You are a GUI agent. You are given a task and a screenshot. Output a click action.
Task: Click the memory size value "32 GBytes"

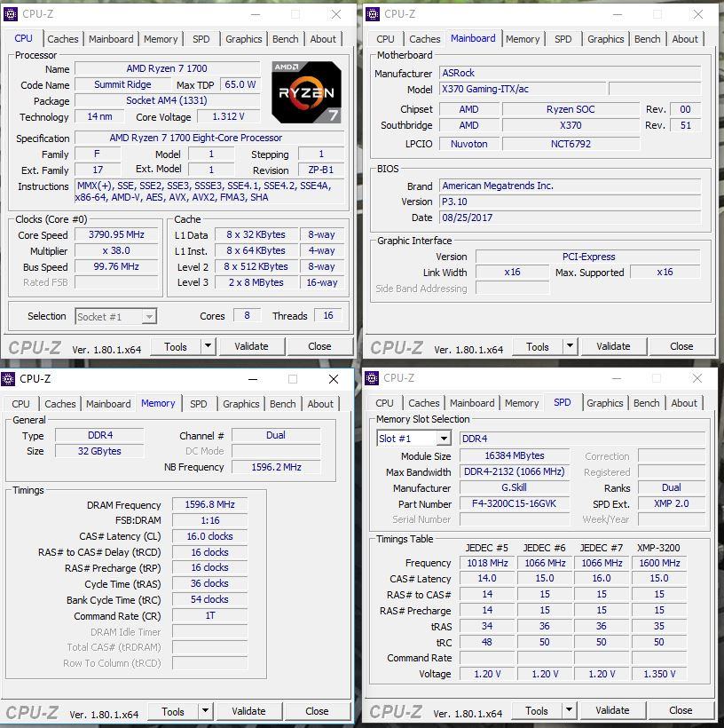99,451
